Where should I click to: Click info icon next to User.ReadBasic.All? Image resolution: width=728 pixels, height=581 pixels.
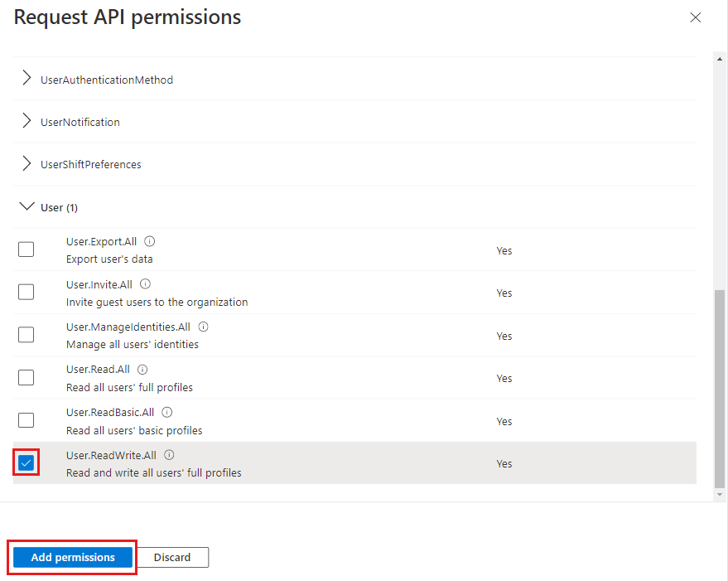tap(167, 412)
